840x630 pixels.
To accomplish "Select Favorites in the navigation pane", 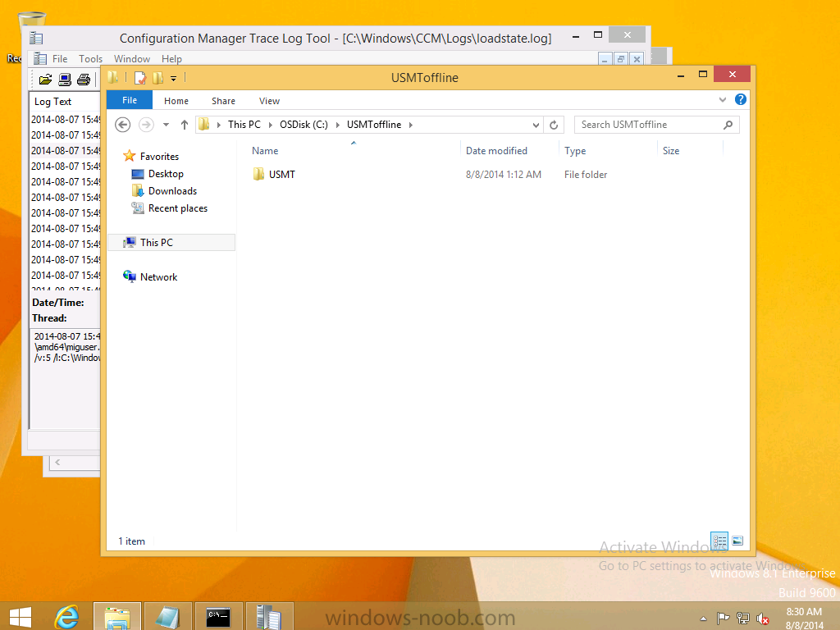I will point(159,157).
